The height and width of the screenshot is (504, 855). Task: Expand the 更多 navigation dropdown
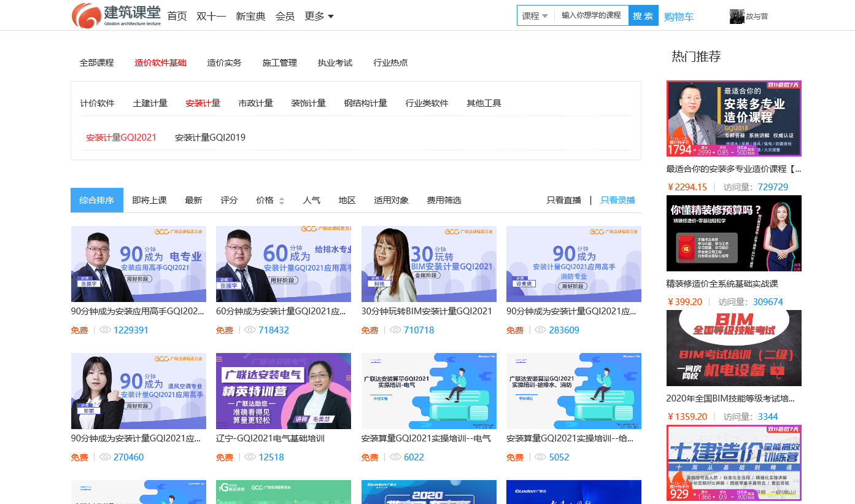tap(319, 16)
